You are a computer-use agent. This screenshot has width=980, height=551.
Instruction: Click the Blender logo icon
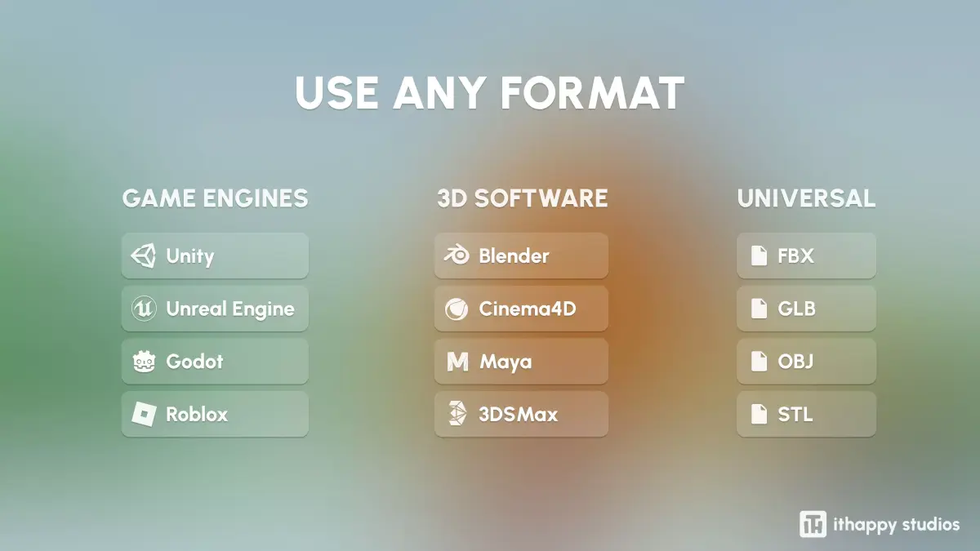(x=456, y=256)
